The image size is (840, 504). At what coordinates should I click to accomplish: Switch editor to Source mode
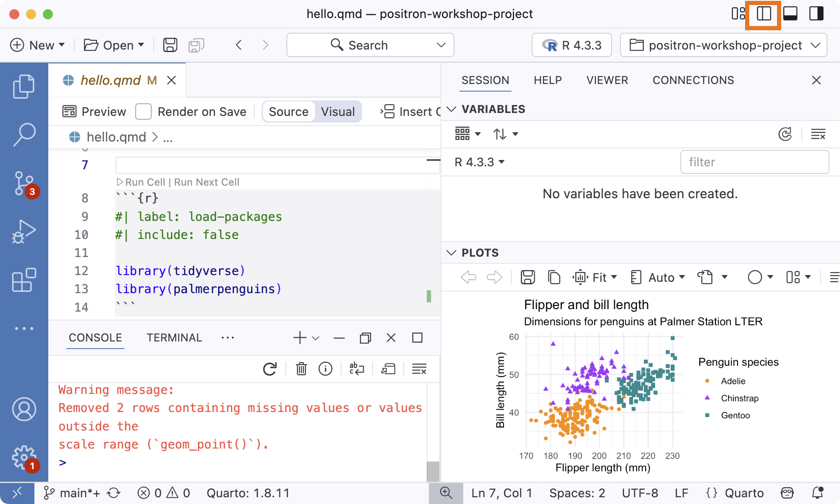click(x=289, y=112)
